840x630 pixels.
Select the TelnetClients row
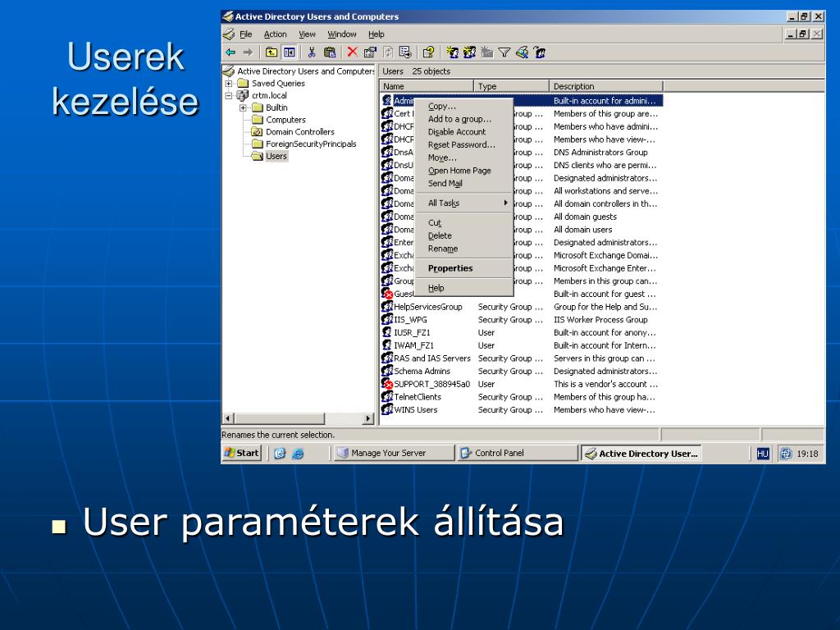(x=521, y=397)
